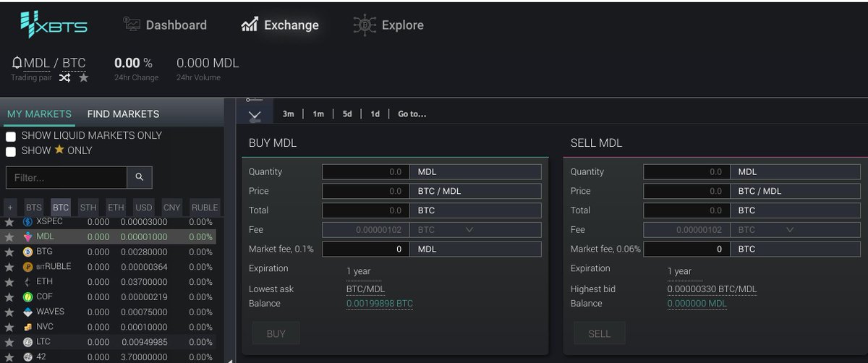The height and width of the screenshot is (363, 868).
Task: Click the WAVES coin icon
Action: point(28,312)
